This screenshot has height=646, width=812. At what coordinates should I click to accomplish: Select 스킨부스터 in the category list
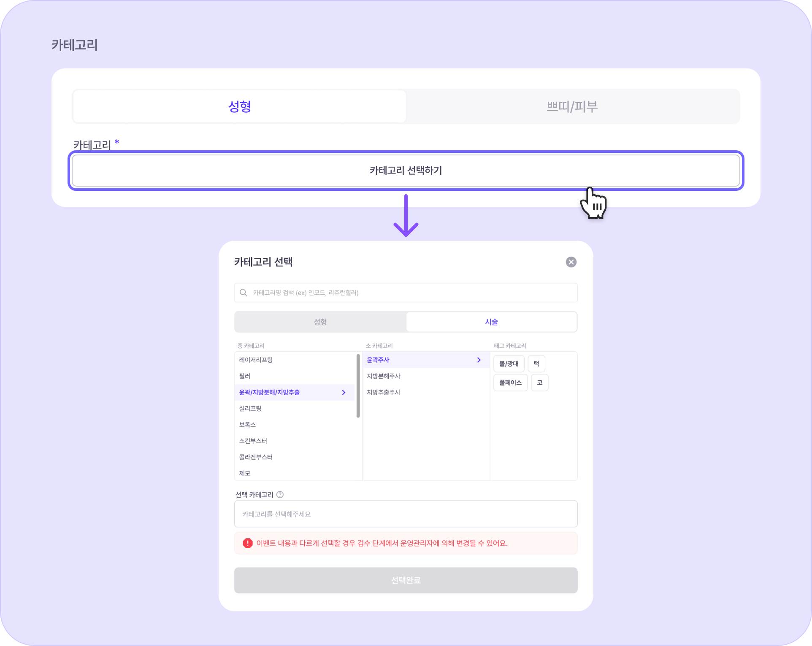click(x=295, y=441)
